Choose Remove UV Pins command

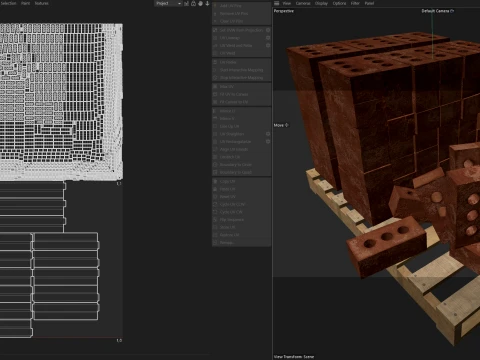pos(242,13)
